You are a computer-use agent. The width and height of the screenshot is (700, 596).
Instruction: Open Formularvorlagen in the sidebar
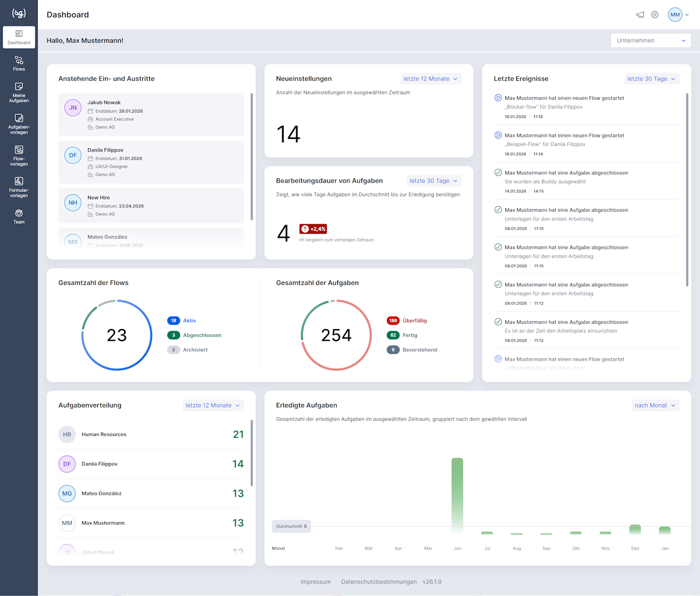(x=19, y=187)
